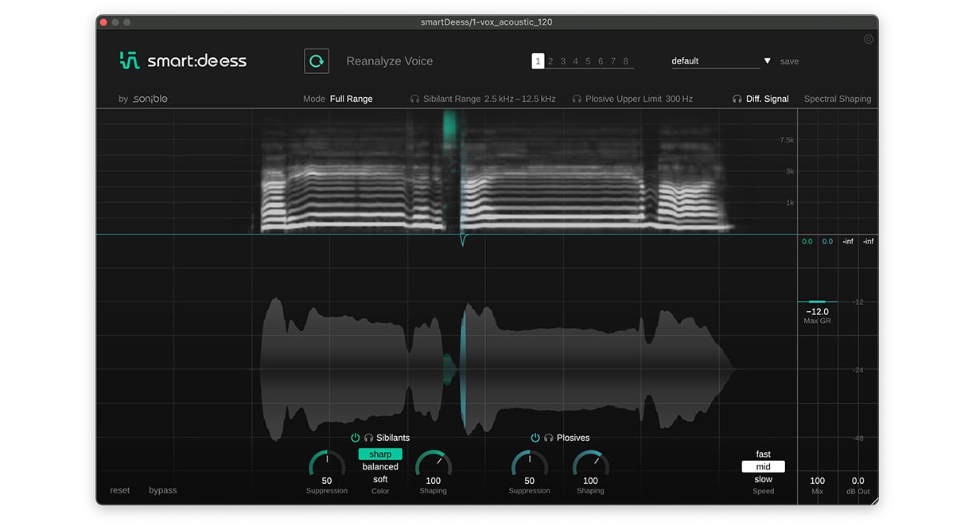
Task: Select preset slot 1
Action: click(x=538, y=61)
